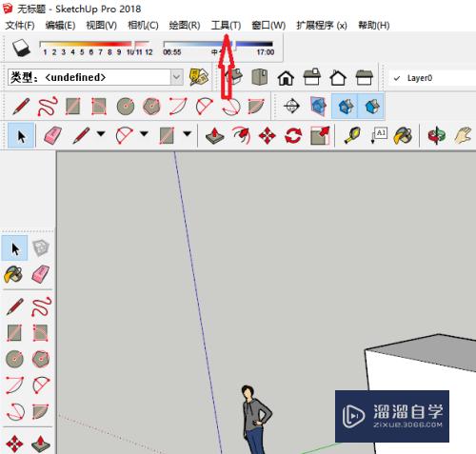Select the Rotate tool
The image size is (476, 454).
(x=293, y=136)
